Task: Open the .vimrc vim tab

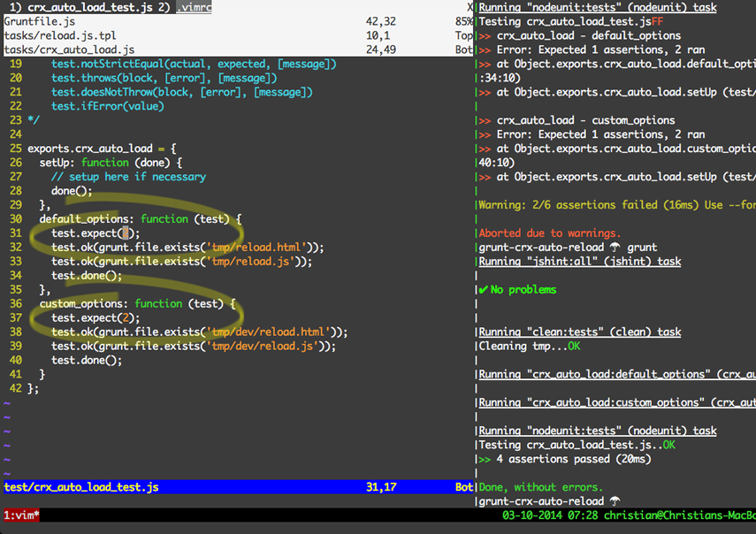Action: tap(194, 7)
